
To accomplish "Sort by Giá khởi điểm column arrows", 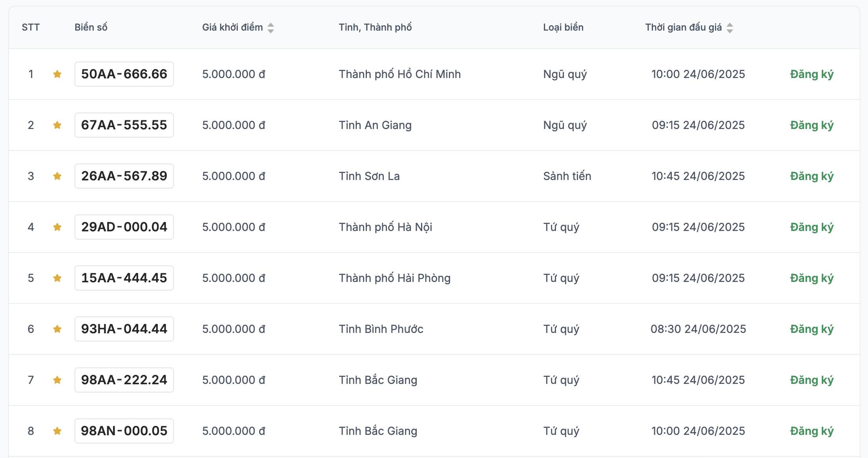I will (x=271, y=27).
